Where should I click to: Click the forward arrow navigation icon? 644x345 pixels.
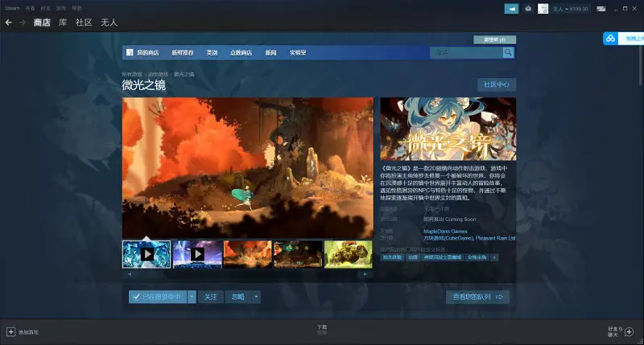[x=23, y=23]
